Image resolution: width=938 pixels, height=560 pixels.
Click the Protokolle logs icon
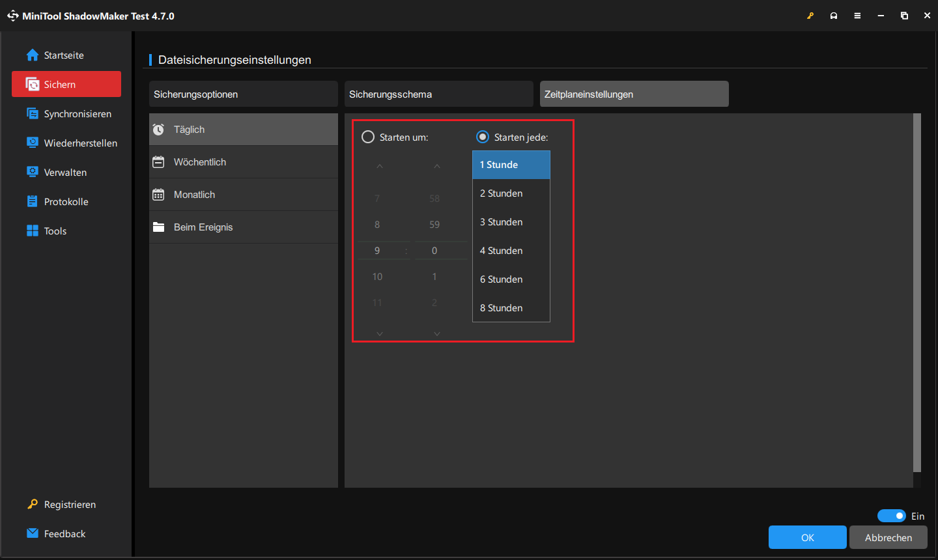(x=33, y=201)
